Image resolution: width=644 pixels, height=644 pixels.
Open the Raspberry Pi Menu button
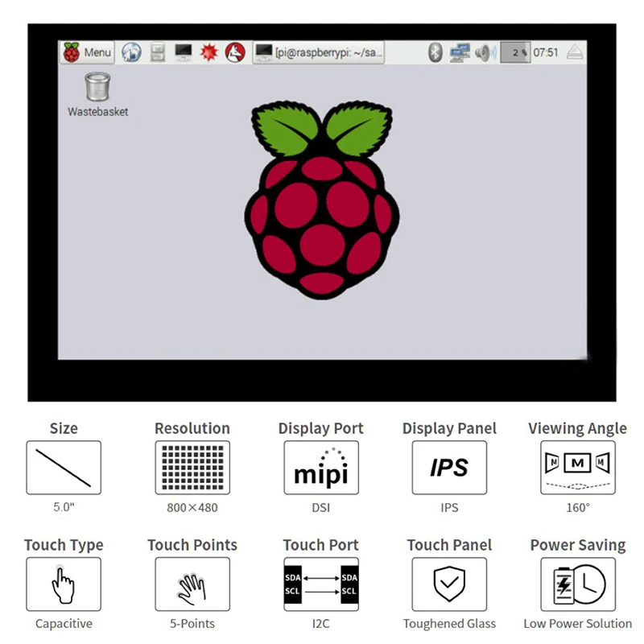pos(87,52)
